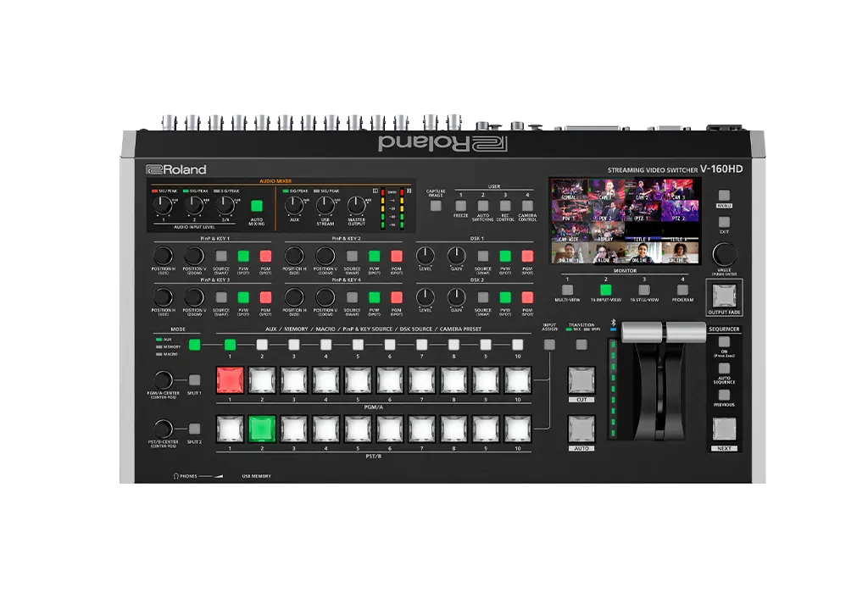Image resolution: width=868 pixels, height=598 pixels.
Task: Click DSK 1 SOURCE button
Action: tap(482, 256)
